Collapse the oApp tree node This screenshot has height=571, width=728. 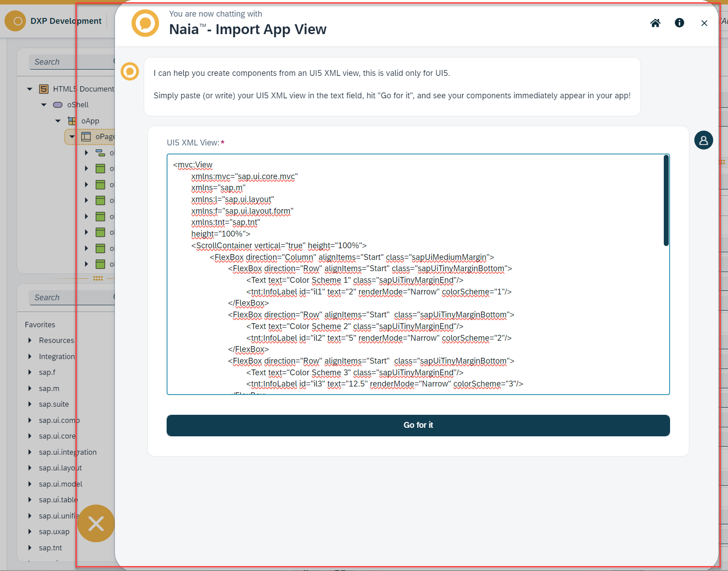(58, 121)
